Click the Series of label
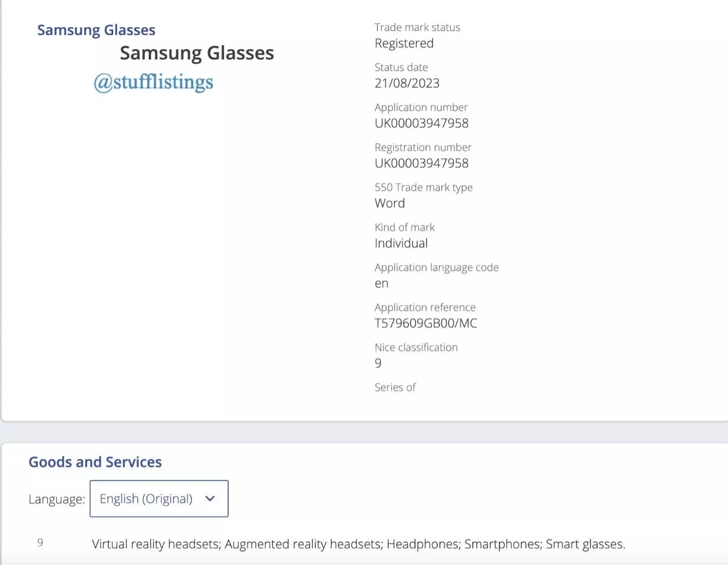This screenshot has width=728, height=565. coord(395,387)
